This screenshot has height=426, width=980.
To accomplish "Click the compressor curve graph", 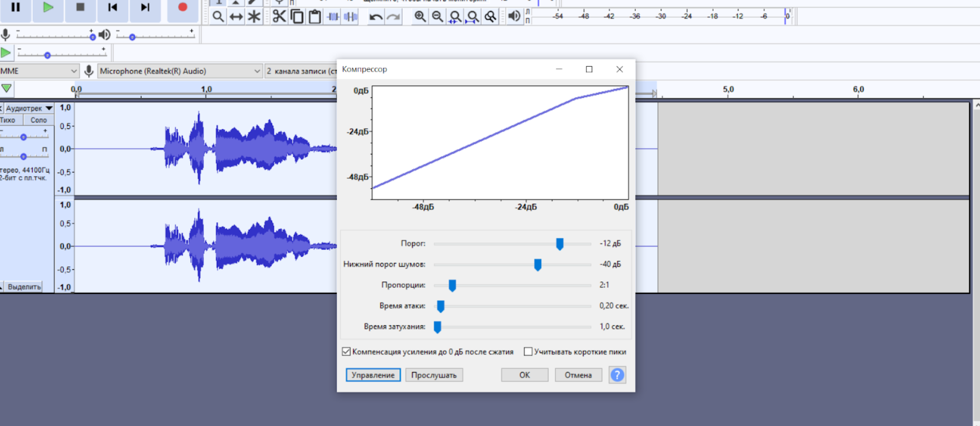I will pos(500,142).
